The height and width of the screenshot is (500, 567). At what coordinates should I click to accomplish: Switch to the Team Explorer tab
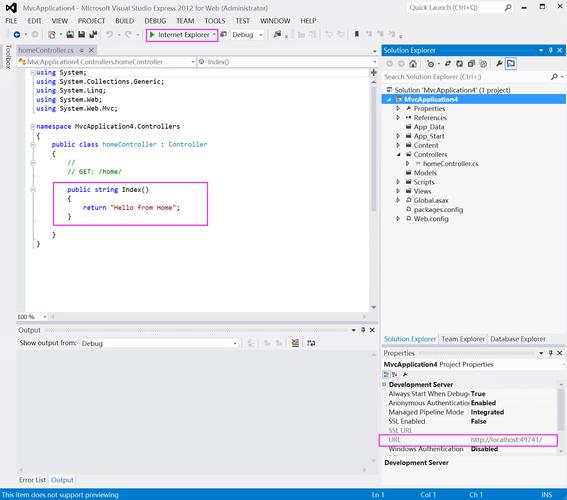point(463,339)
